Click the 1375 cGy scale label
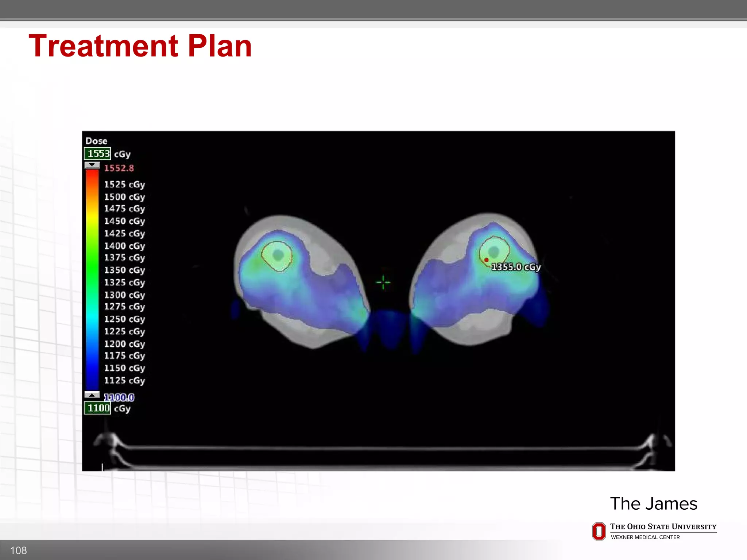The image size is (747, 560). tap(124, 257)
